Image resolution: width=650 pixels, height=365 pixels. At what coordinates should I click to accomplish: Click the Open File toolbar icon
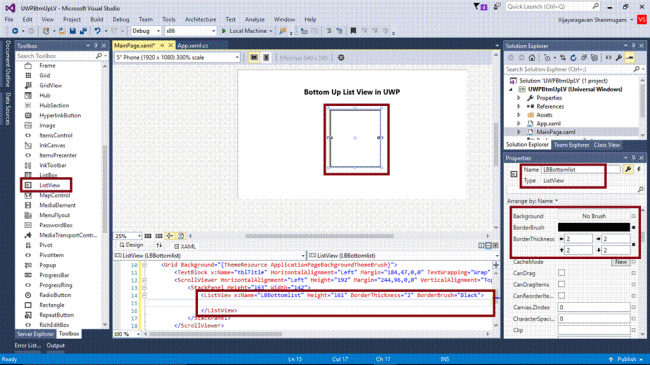[62, 31]
